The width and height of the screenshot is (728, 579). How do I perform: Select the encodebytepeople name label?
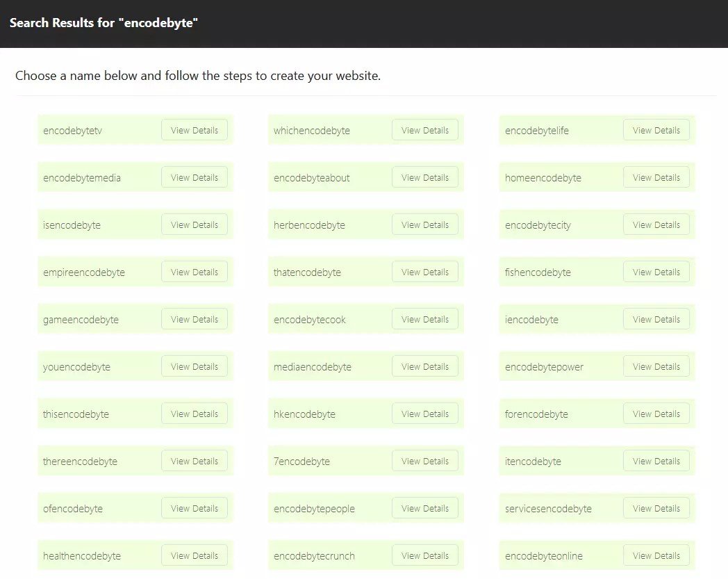click(314, 509)
